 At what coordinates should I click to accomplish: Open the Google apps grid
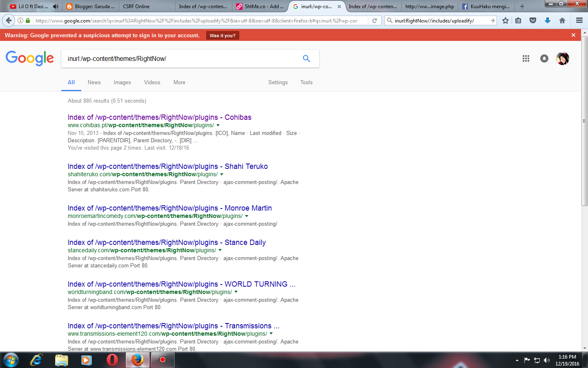click(526, 58)
